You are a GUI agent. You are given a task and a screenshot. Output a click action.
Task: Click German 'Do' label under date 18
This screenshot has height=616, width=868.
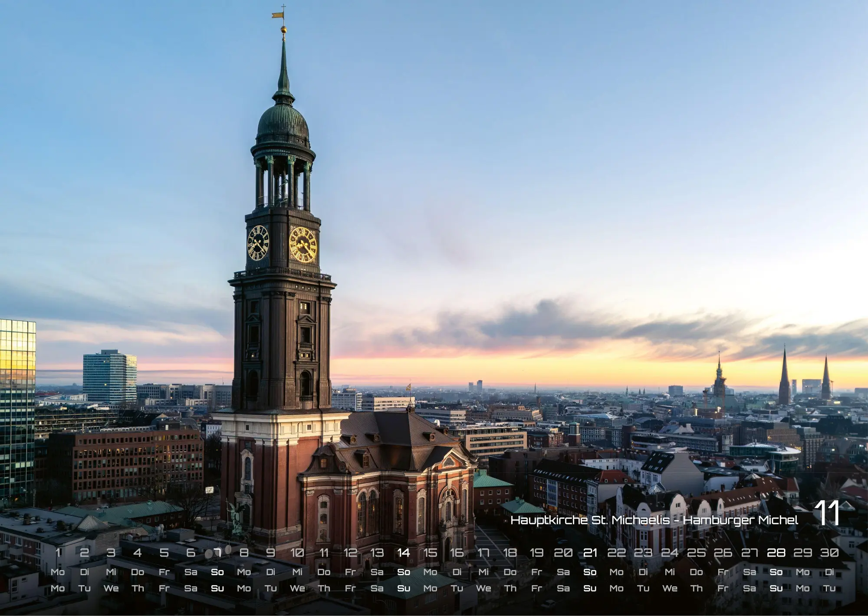click(x=510, y=572)
